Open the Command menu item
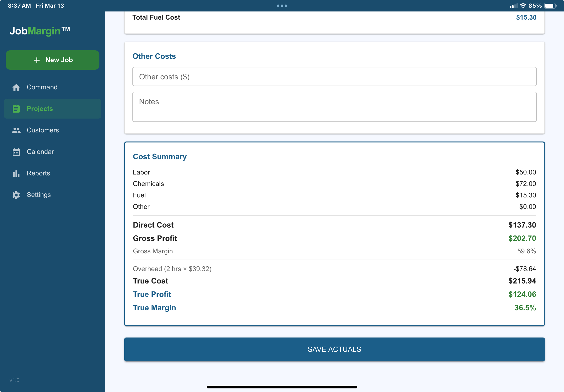The image size is (564, 392). click(x=42, y=87)
